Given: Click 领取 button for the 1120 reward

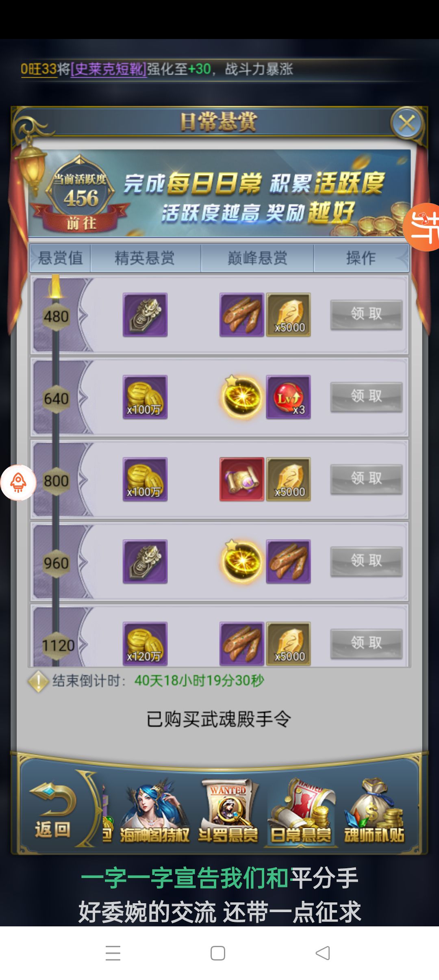Looking at the screenshot, I should click(366, 644).
